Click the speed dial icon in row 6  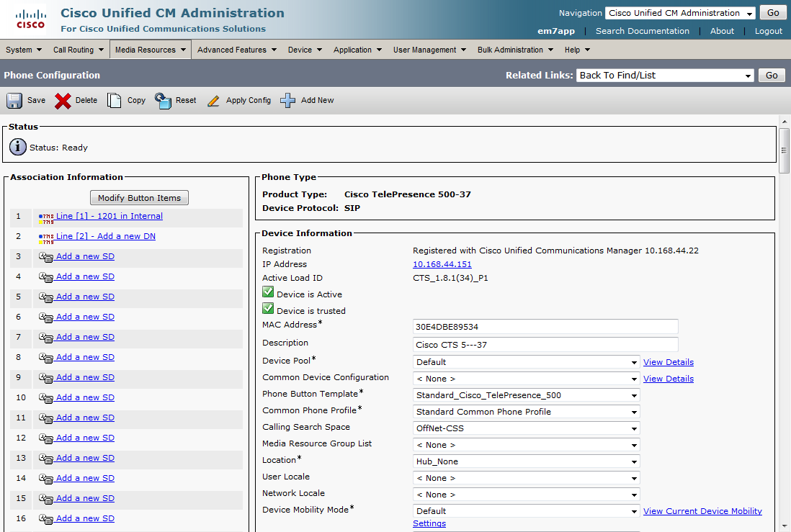(46, 317)
